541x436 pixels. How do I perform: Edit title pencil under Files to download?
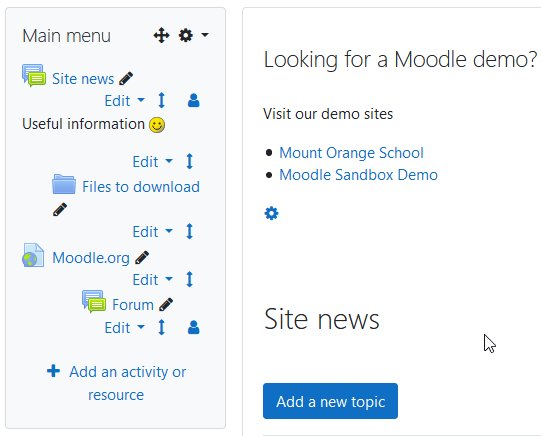[x=60, y=209]
